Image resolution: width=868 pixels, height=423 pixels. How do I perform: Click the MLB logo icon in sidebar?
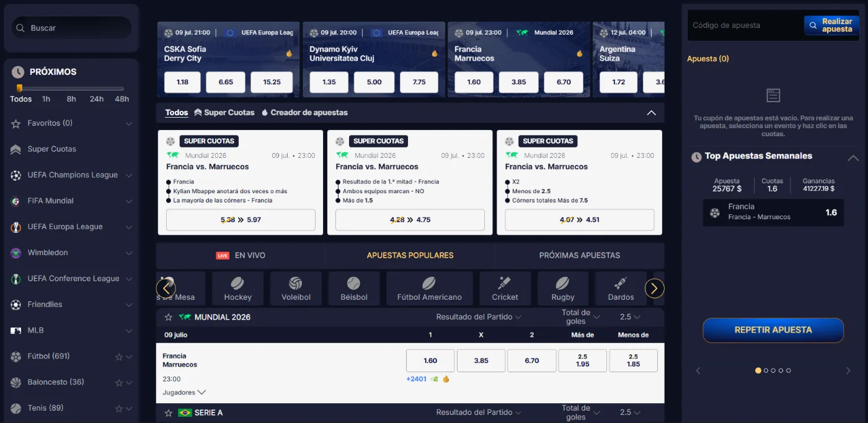[x=15, y=331]
